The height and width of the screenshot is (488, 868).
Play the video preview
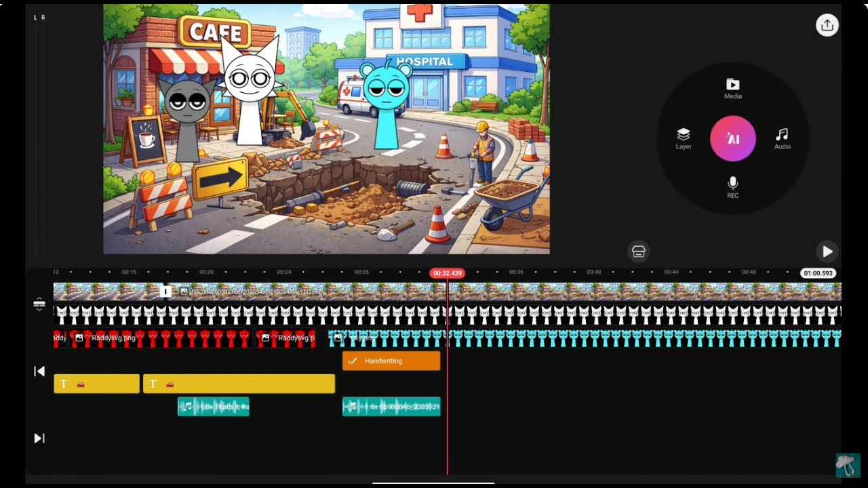tap(827, 251)
